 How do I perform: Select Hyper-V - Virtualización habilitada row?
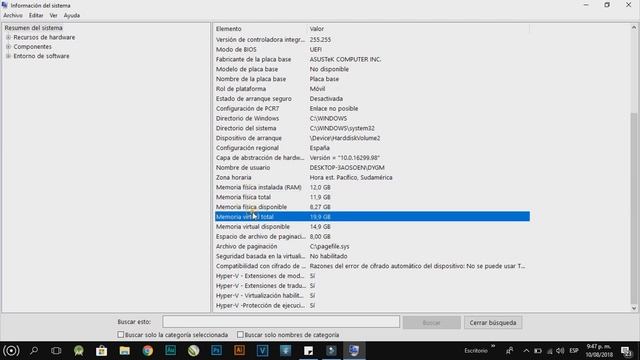point(372,296)
